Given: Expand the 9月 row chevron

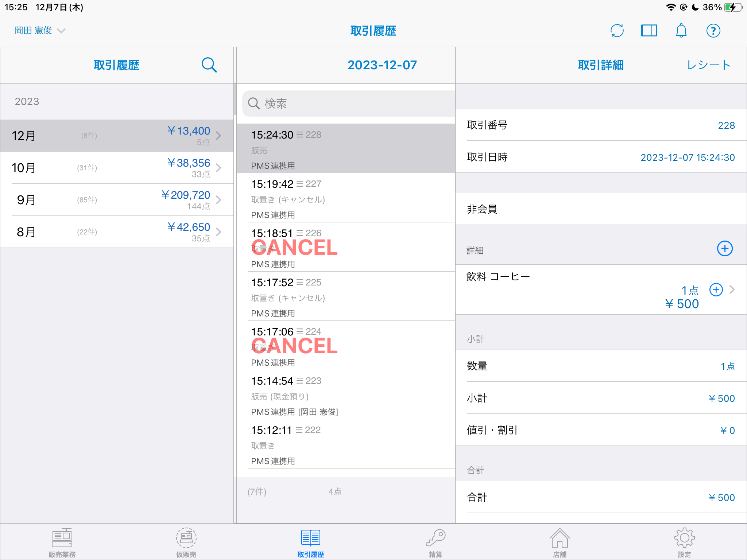Looking at the screenshot, I should (218, 200).
